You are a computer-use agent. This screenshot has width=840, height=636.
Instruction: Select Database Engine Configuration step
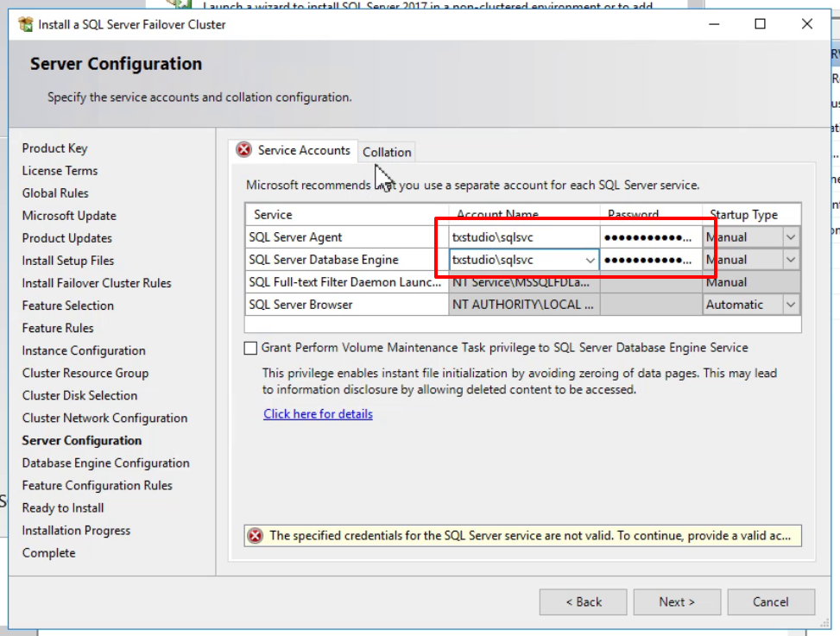[x=105, y=463]
